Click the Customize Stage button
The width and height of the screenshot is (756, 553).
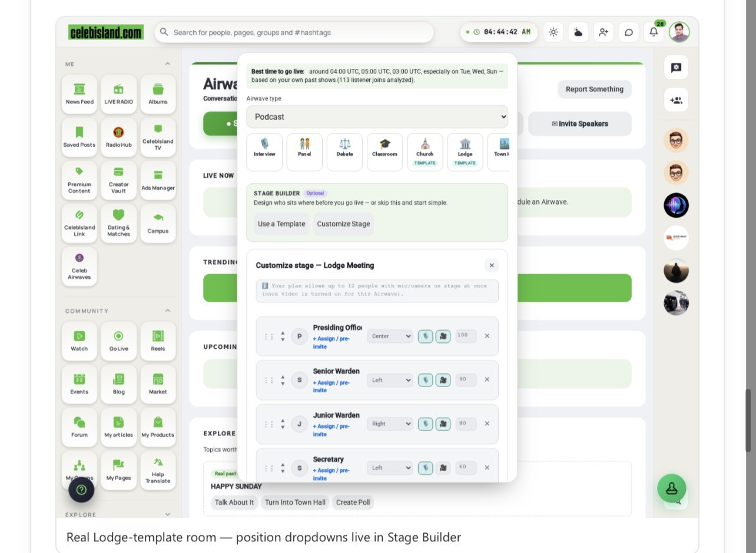343,224
